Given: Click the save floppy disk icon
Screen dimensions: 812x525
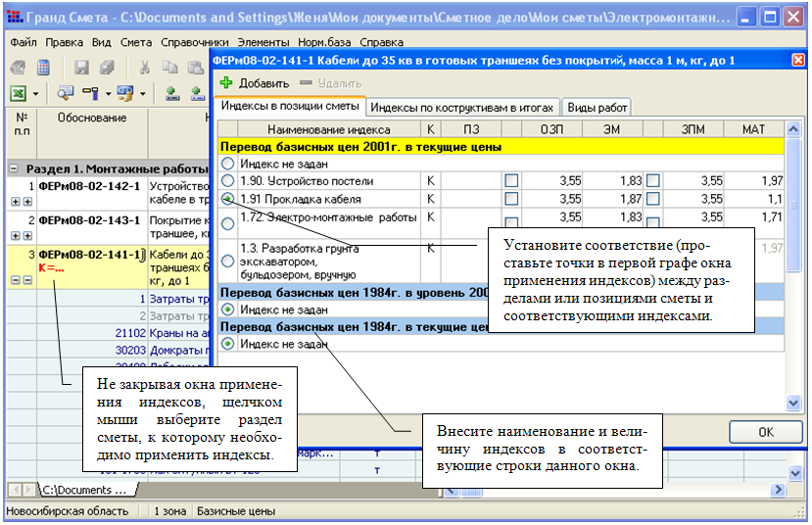Looking at the screenshot, I should tap(81, 68).
